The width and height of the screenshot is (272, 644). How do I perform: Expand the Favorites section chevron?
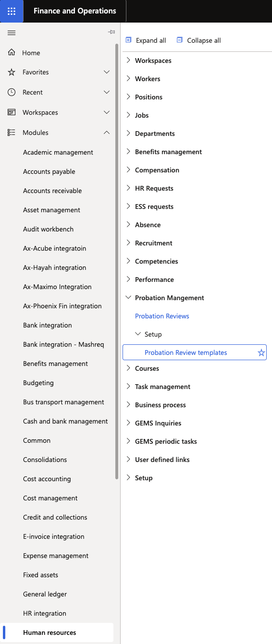pyautogui.click(x=107, y=72)
